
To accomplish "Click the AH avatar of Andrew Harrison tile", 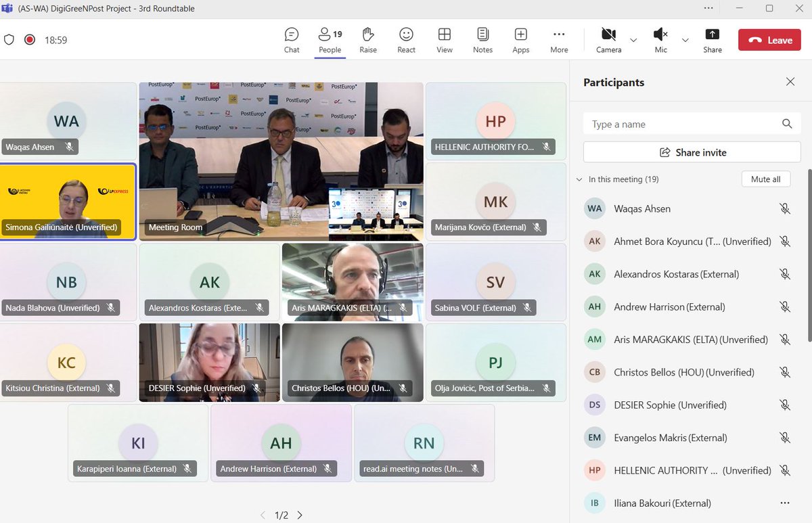I will 281,444.
